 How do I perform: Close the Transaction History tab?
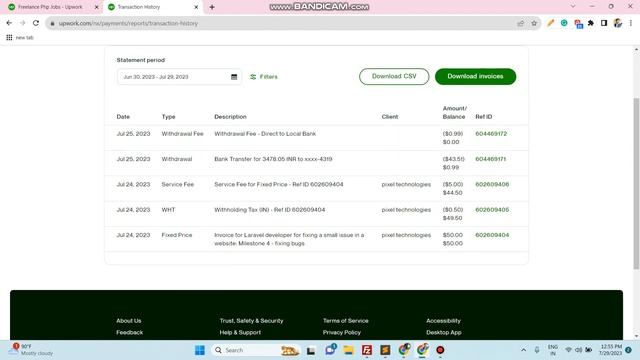pyautogui.click(x=196, y=7)
